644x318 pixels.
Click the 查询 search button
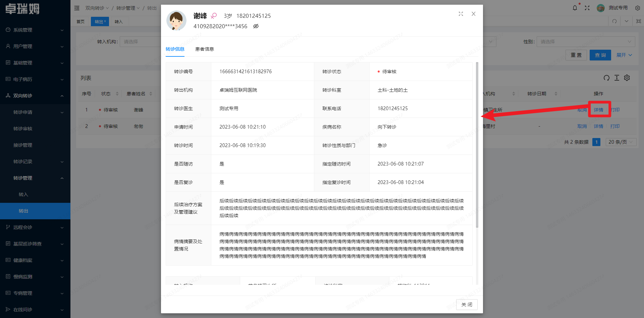[600, 55]
